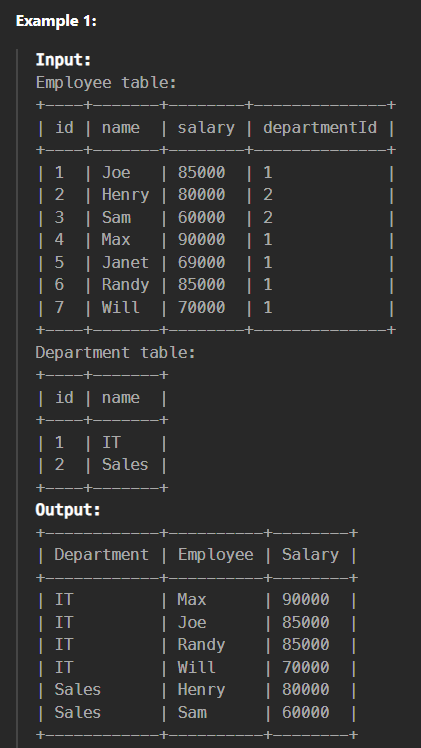The width and height of the screenshot is (421, 748).
Task: Select "Max" in the Employee table
Action: tap(116, 239)
